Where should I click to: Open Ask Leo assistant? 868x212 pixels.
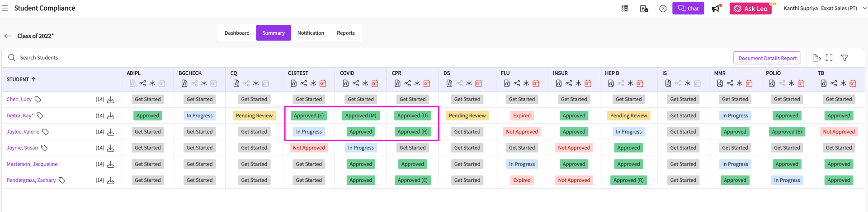click(750, 9)
